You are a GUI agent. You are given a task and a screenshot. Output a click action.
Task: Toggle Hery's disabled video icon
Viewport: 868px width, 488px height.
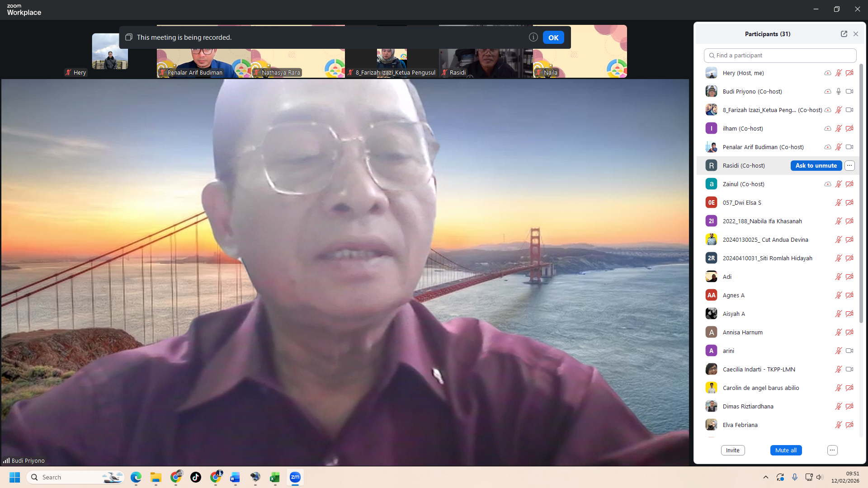pos(849,73)
